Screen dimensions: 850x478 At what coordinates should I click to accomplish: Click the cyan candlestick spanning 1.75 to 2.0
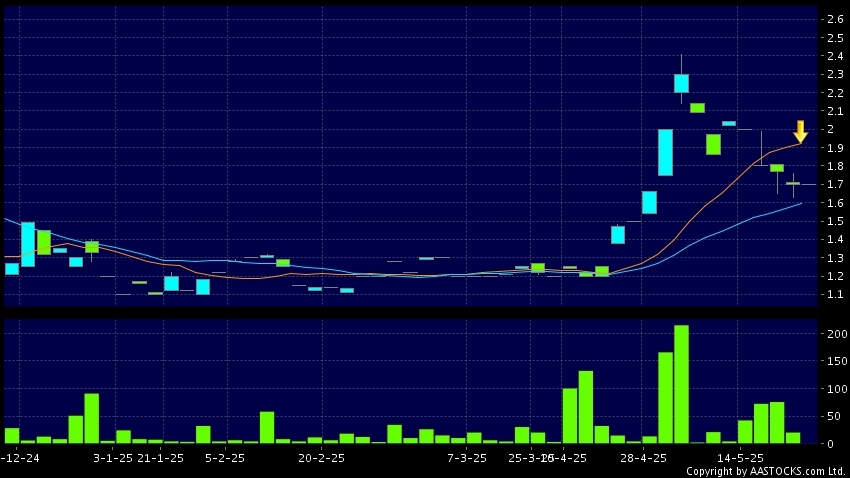click(x=665, y=152)
